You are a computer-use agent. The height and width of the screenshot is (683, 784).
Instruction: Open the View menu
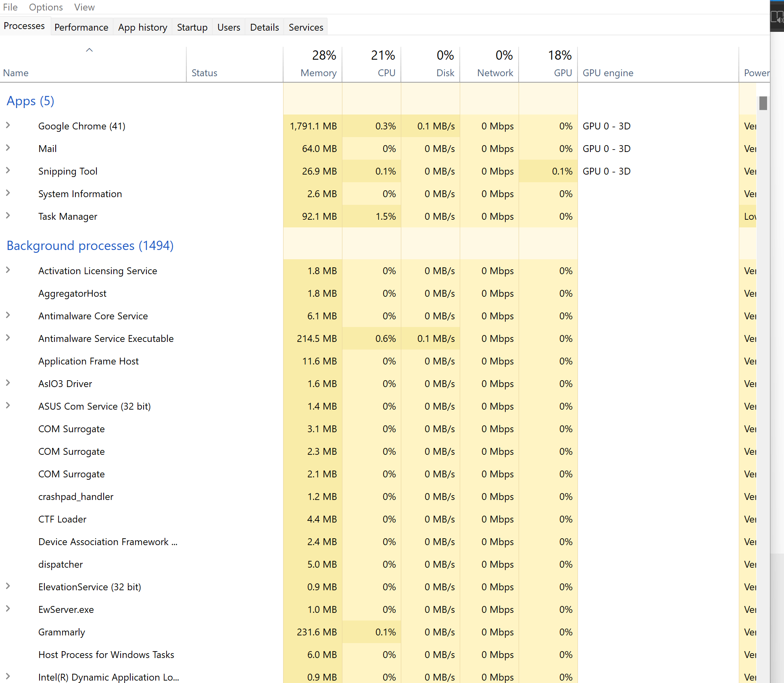pyautogui.click(x=84, y=7)
